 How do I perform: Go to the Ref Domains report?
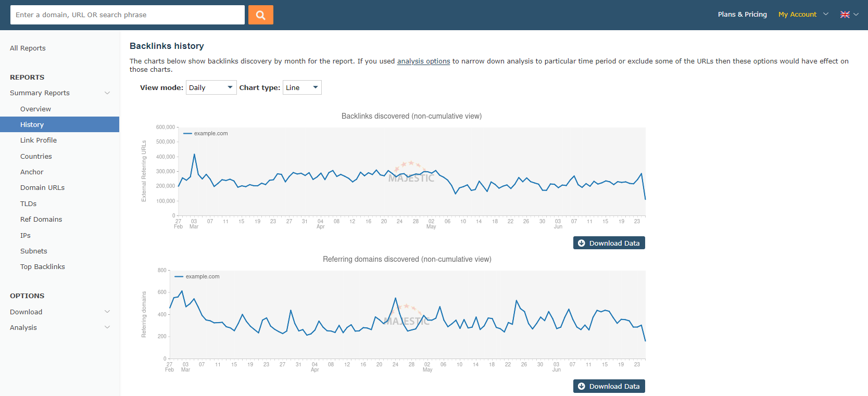[41, 220]
